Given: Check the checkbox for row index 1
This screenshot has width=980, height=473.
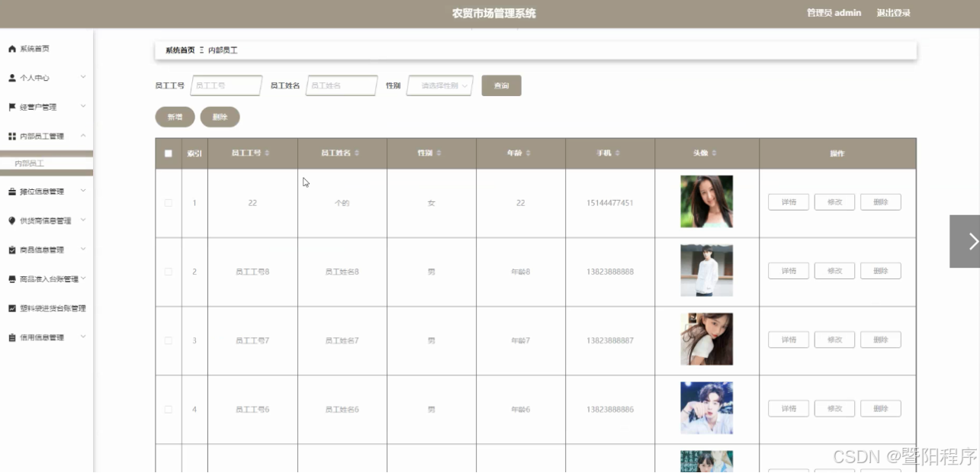Looking at the screenshot, I should pos(169,203).
